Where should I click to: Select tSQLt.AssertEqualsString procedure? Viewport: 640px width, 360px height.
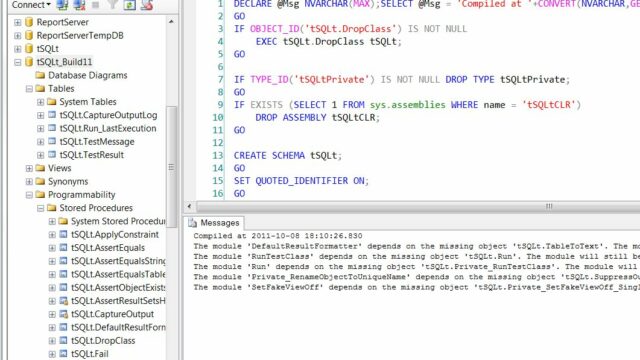118,261
